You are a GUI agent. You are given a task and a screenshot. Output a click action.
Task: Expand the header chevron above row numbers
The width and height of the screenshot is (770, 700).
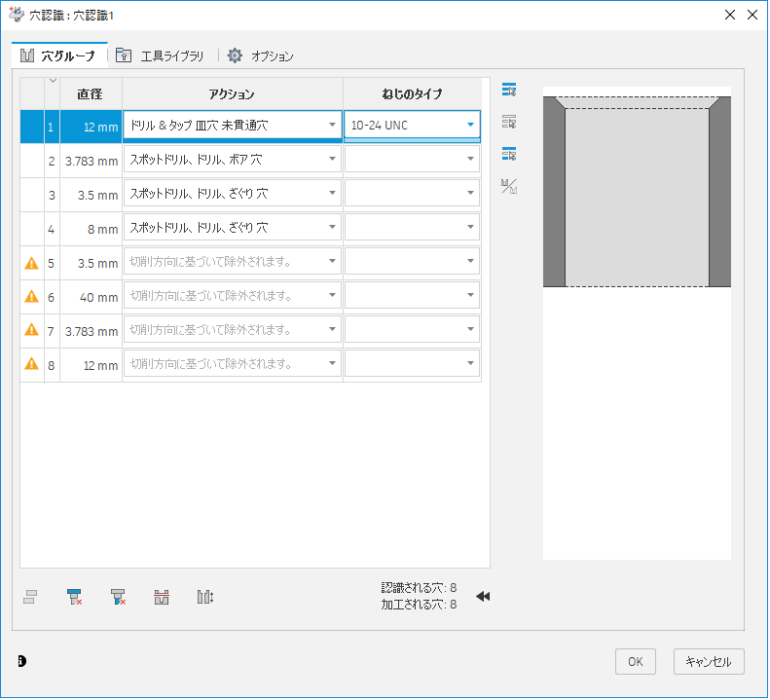(x=53, y=81)
